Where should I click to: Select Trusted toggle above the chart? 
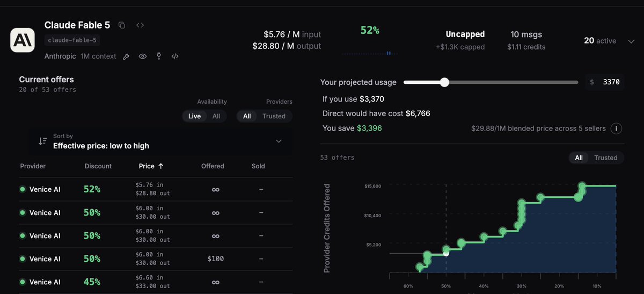[606, 157]
